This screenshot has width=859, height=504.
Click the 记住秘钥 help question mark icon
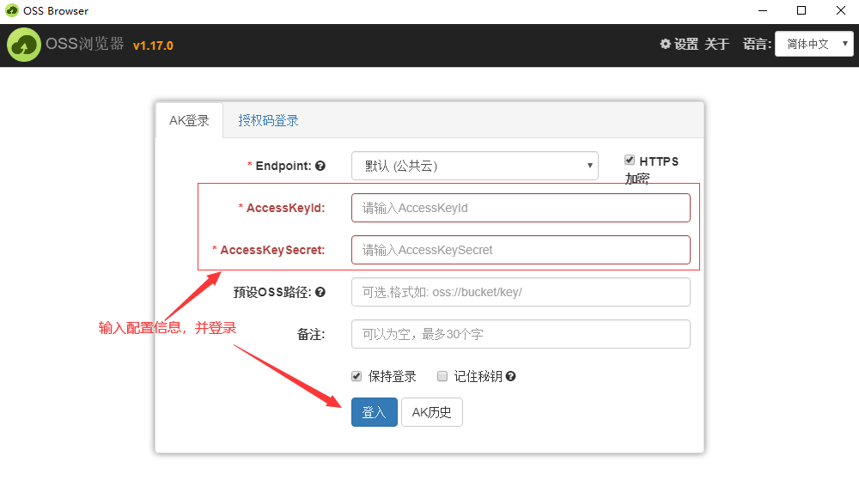[x=510, y=376]
